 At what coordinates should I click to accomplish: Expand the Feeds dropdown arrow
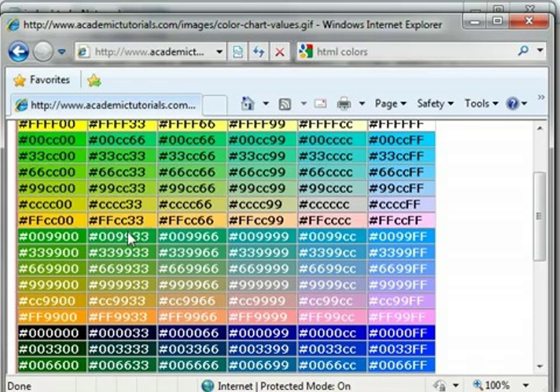303,104
